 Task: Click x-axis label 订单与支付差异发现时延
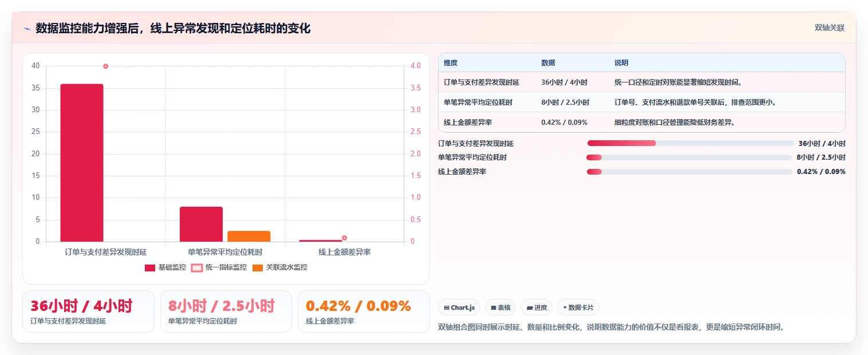pos(106,252)
